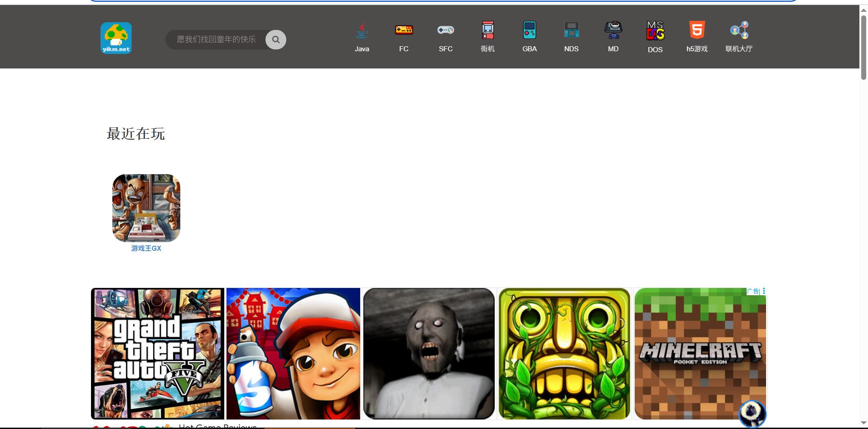Select the Java menu label
Viewport: 868px width, 429px height.
pyautogui.click(x=362, y=49)
